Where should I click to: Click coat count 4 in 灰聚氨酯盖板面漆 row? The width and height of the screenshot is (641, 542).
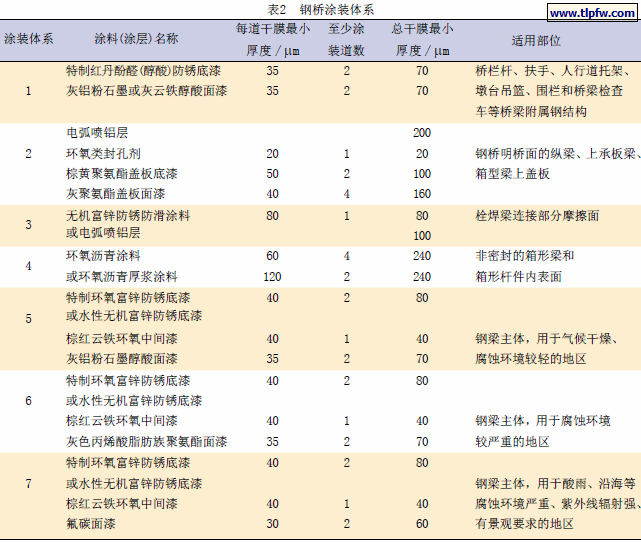coord(347,194)
